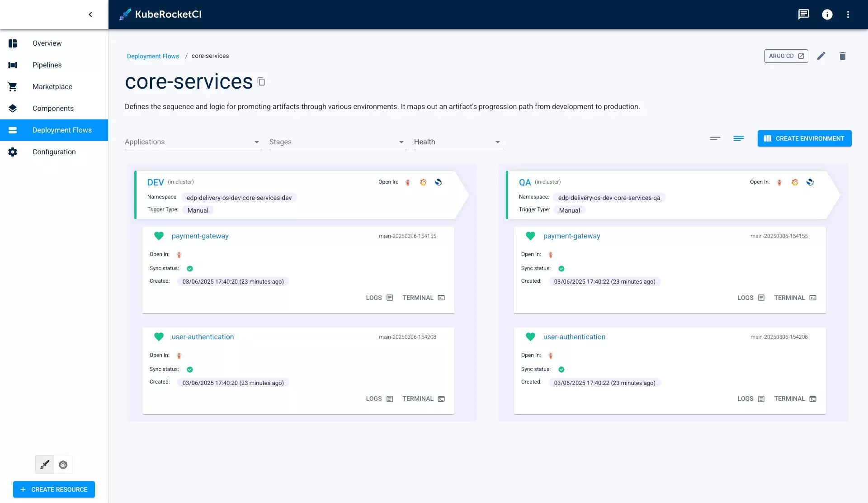Click the CREATE RESOURCE button
Image resolution: width=868 pixels, height=503 pixels.
pos(54,489)
